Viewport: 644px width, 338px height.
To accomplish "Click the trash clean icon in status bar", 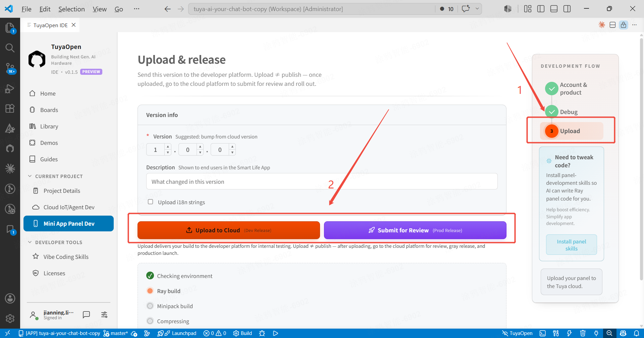I will [x=583, y=333].
